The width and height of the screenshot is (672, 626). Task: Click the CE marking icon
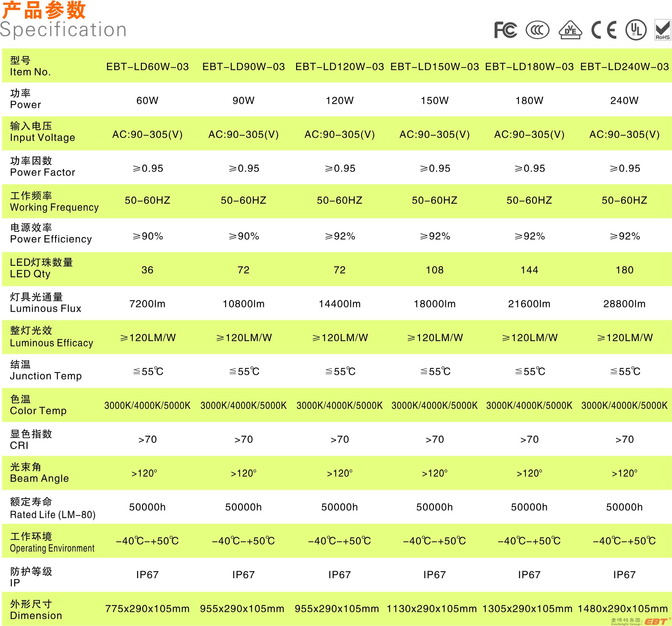604,30
